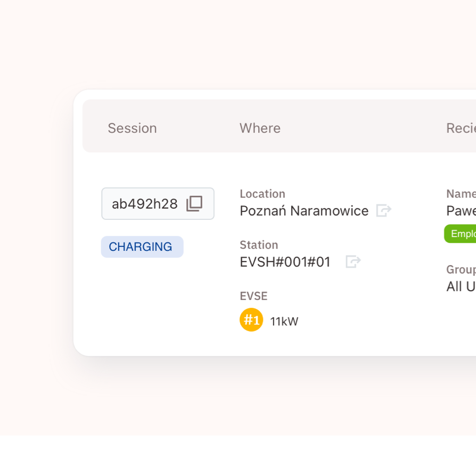Click the partially visible Recie column header
The height and width of the screenshot is (476, 476).
[461, 128]
